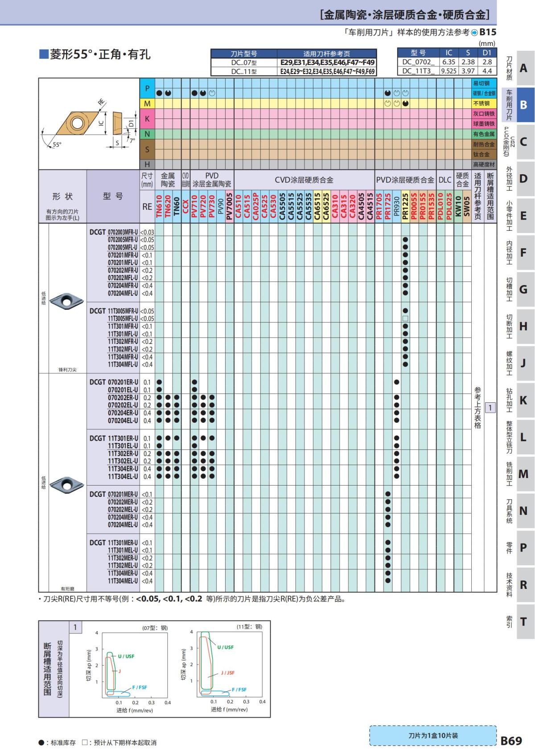
Task: Click the B69 page number
Action: point(512,740)
